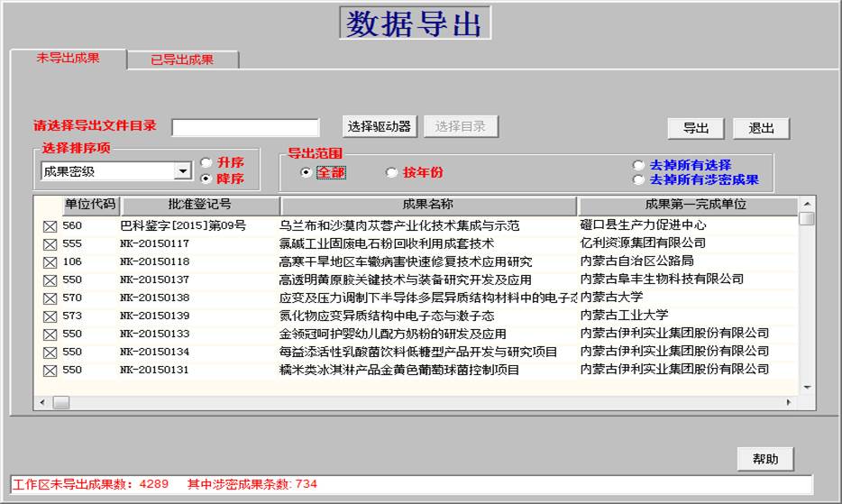Click the horizontal scrollbar right arrow
Image resolution: width=842 pixels, height=504 pixels.
788,402
